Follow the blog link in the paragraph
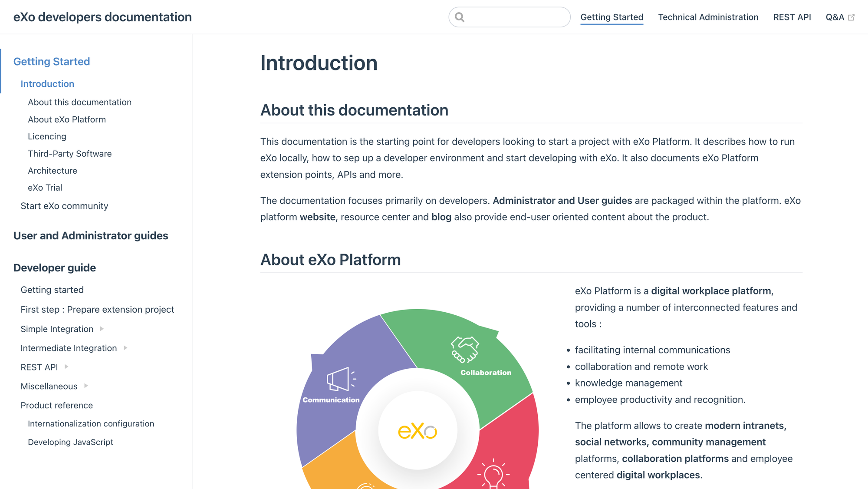Screen dimensions: 868x489 pos(441,217)
